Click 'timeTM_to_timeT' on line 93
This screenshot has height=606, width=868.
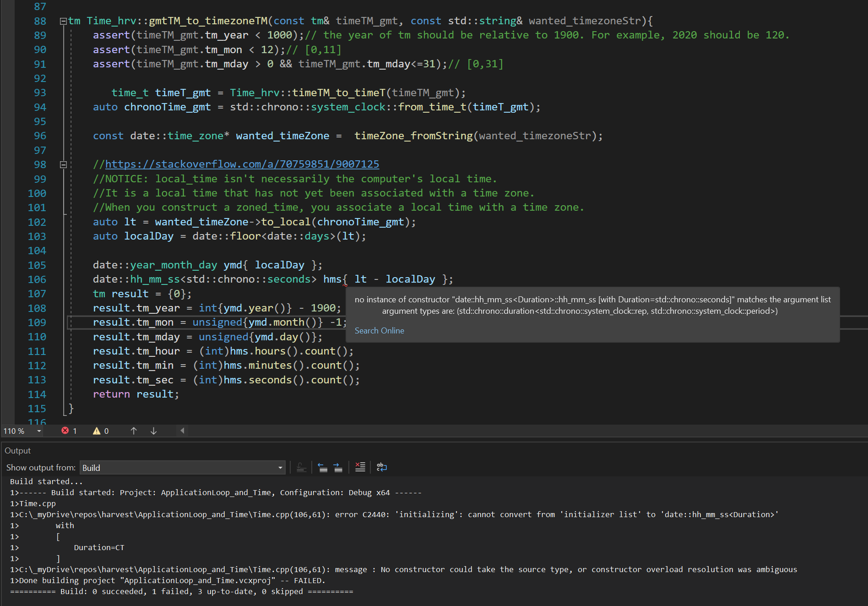pyautogui.click(x=339, y=93)
